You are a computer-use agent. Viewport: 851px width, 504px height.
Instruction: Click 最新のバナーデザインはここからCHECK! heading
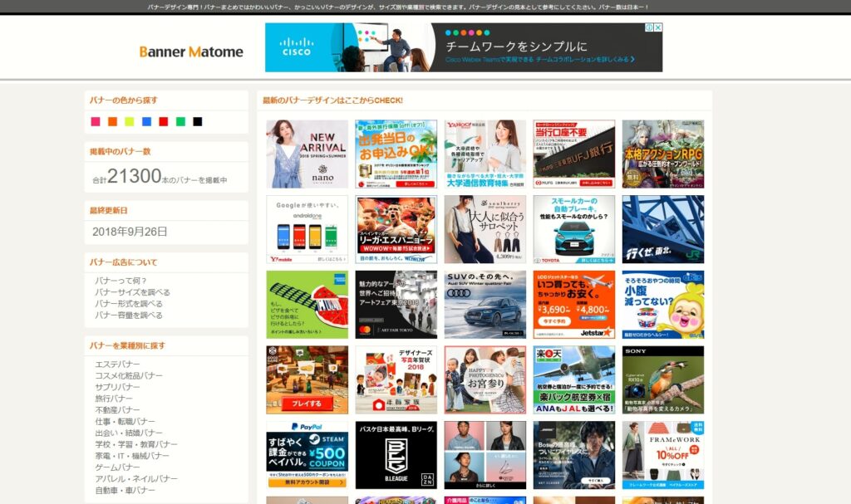tap(332, 100)
